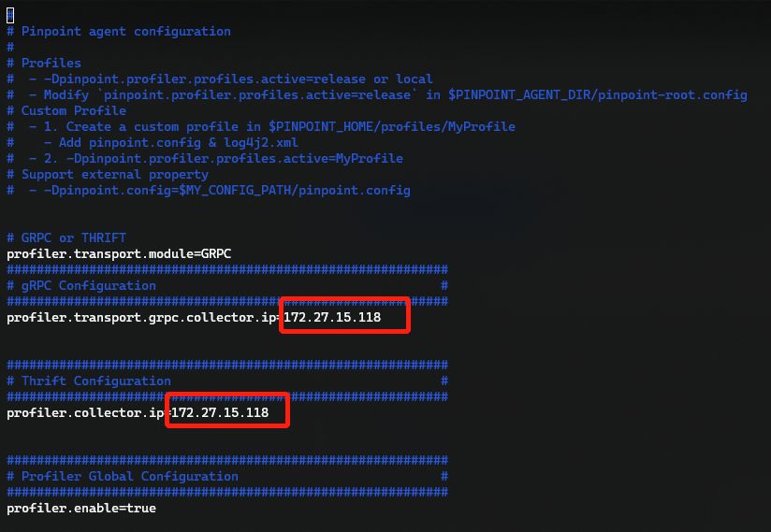Click the "profiler.transport.module=GRPC" setting
The image size is (771, 532).
click(119, 253)
